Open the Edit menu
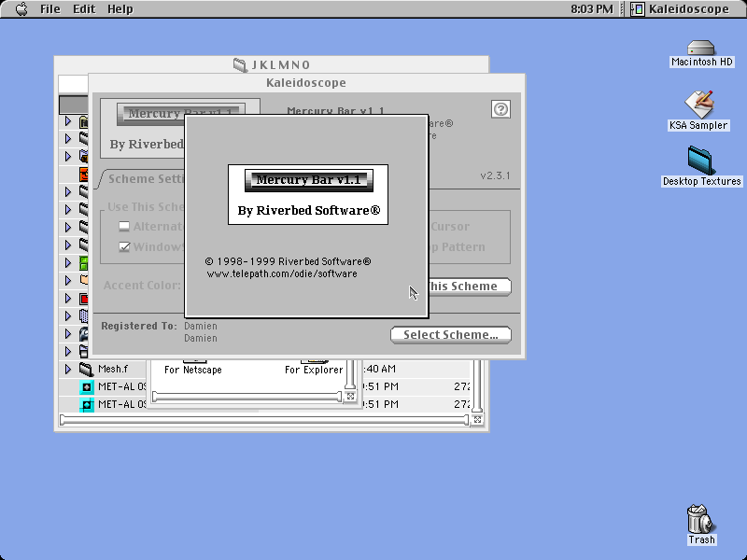The width and height of the screenshot is (747, 560). pyautogui.click(x=84, y=9)
